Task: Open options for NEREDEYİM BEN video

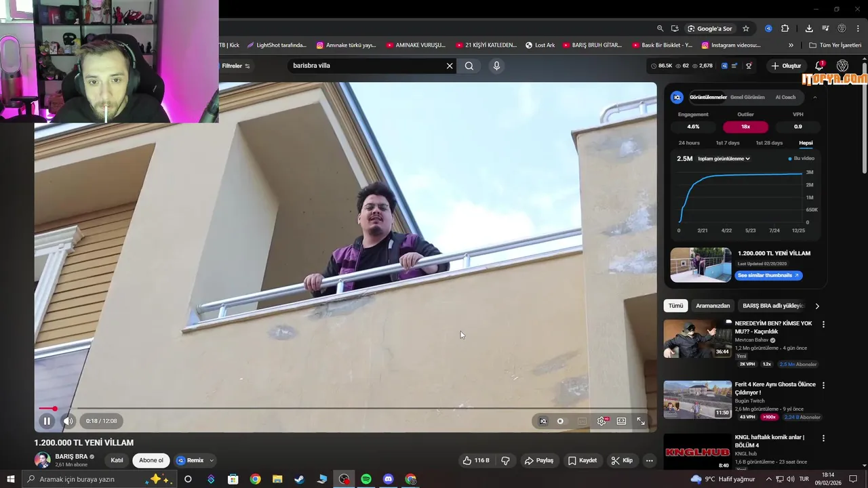Action: (x=824, y=325)
